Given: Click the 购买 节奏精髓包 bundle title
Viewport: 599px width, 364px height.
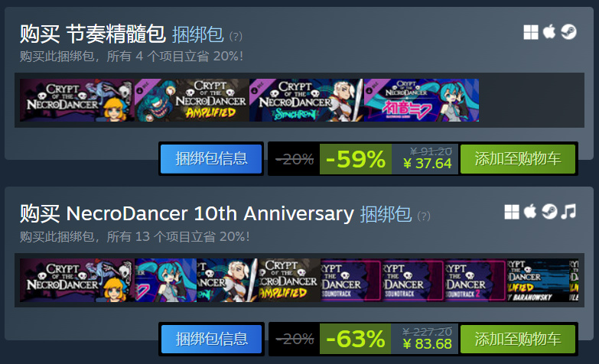Looking at the screenshot, I should 93,34.
